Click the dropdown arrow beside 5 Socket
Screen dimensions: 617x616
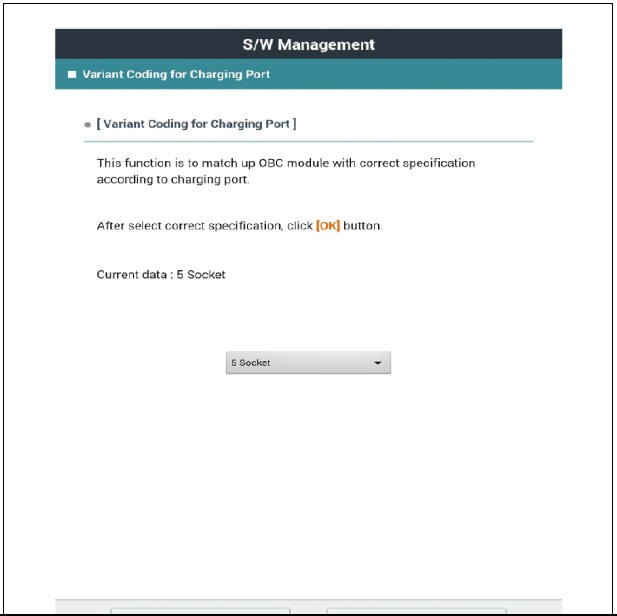377,363
